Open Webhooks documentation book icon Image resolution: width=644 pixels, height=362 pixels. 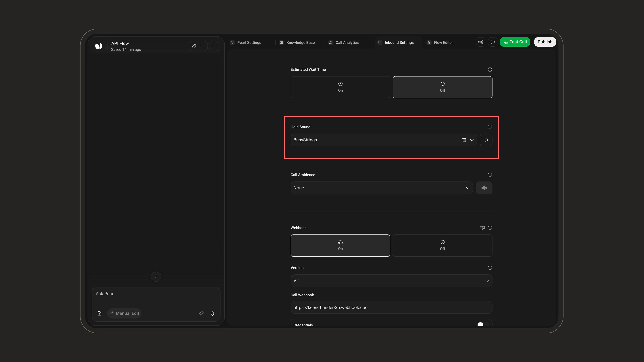(482, 228)
